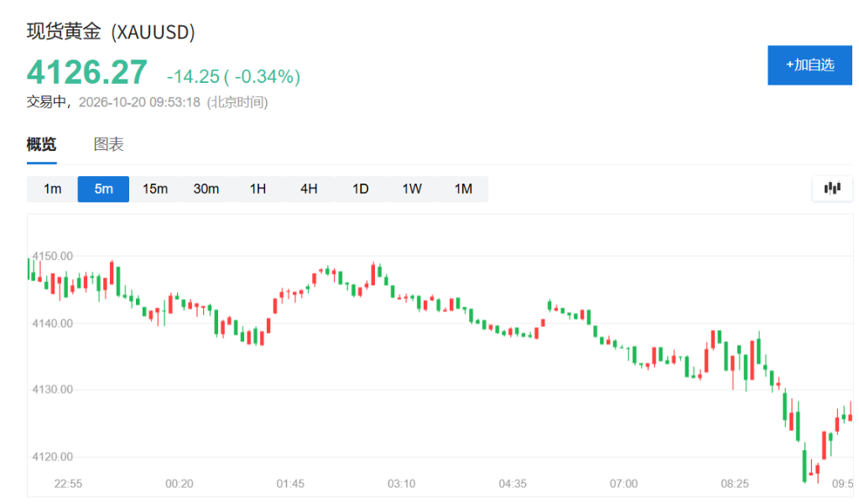This screenshot has width=859, height=504.
Task: Pick the 1M monthly interval
Action: pyautogui.click(x=463, y=189)
